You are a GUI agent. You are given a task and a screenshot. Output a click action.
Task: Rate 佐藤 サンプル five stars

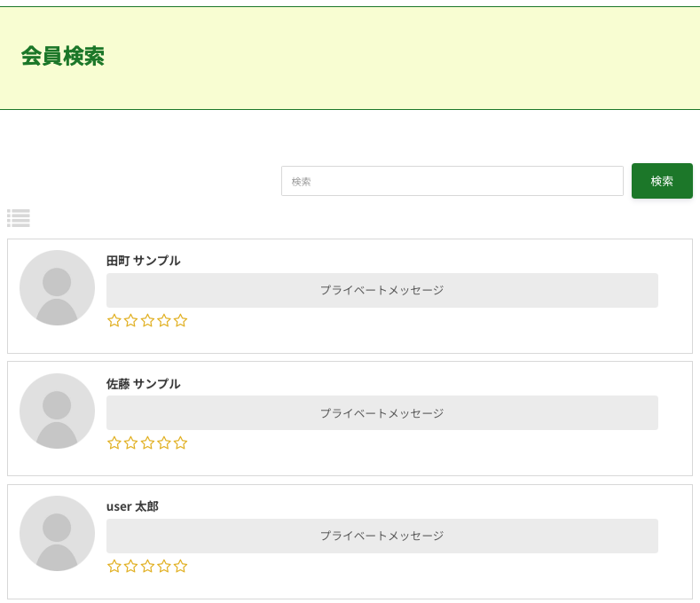181,443
